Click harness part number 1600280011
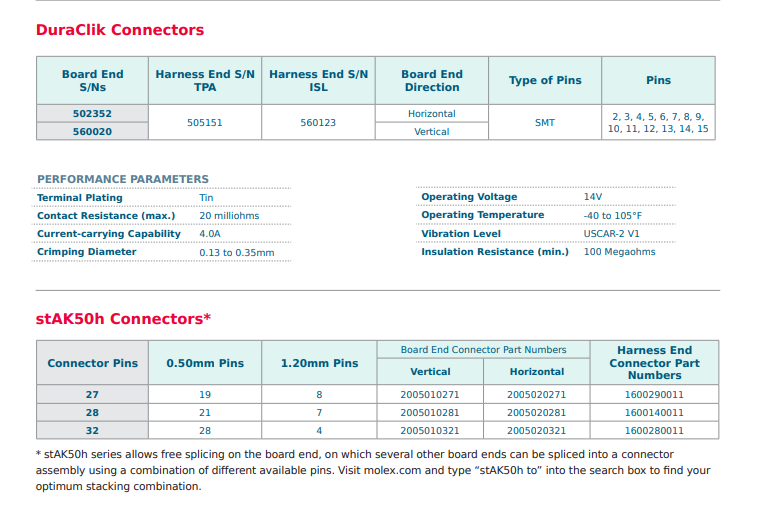Screen dimensions: 760x514 pyautogui.click(x=654, y=430)
